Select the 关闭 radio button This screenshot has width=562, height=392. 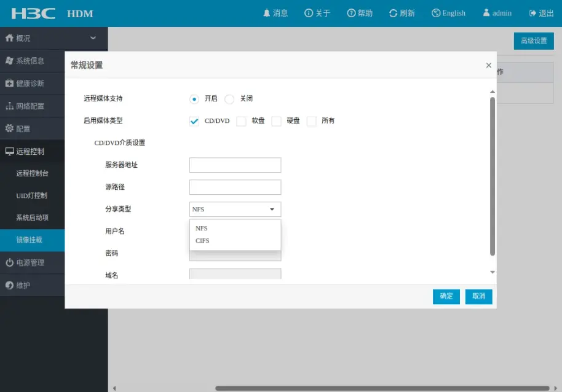click(229, 99)
